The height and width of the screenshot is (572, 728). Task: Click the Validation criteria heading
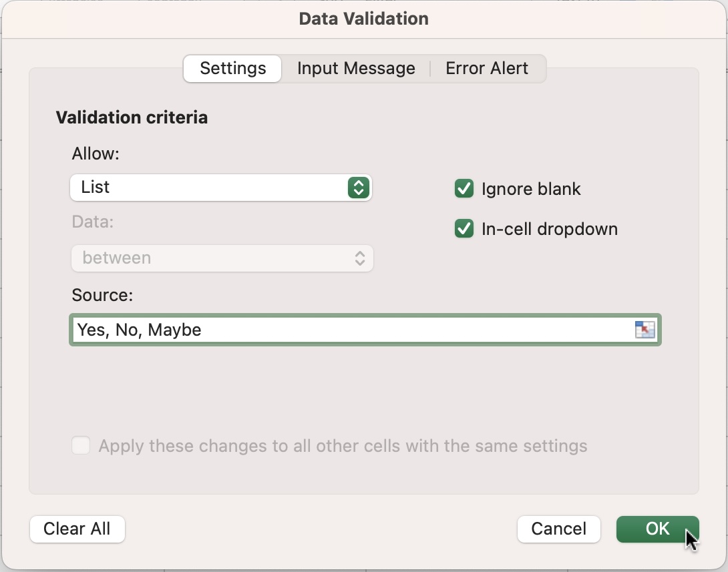pos(132,117)
